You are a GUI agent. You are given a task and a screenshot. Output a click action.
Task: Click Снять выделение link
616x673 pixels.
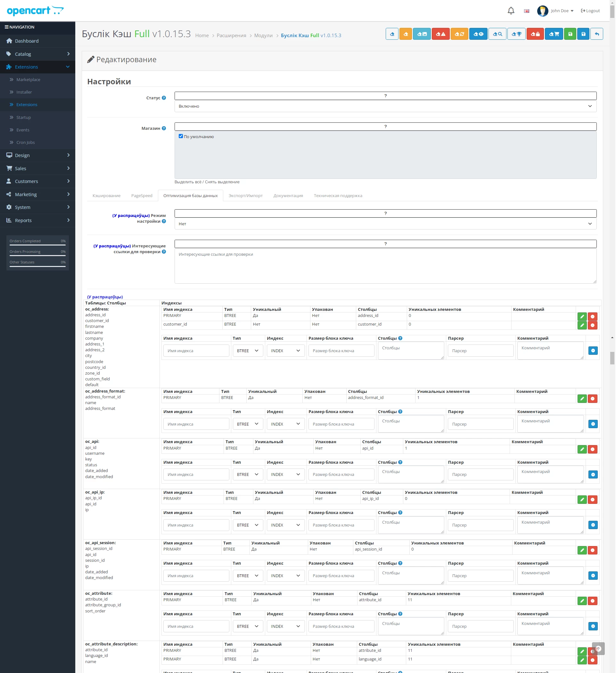(x=222, y=182)
